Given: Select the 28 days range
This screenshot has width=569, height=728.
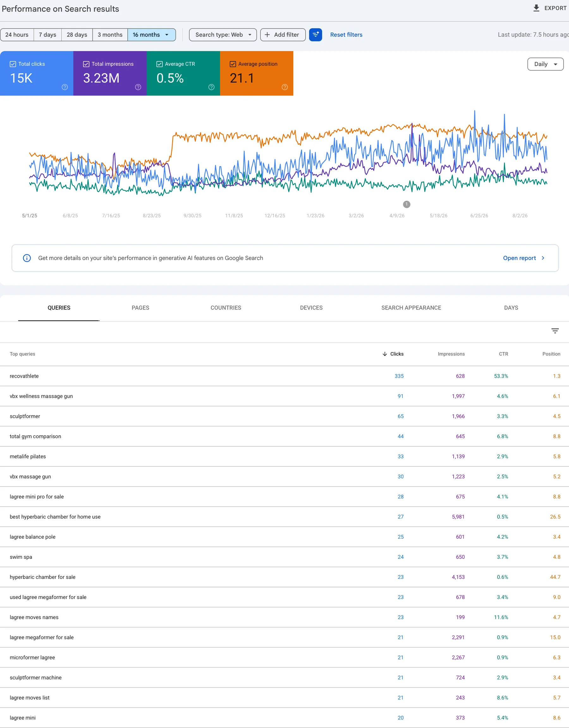Looking at the screenshot, I should 77,35.
